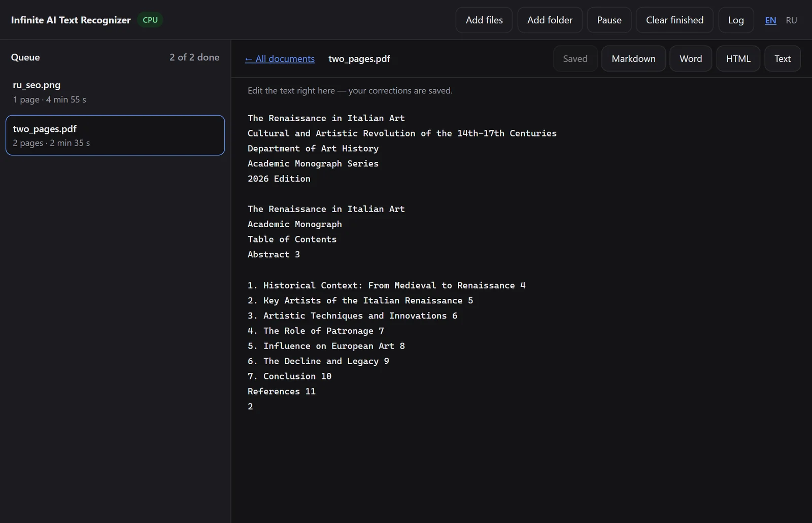Click the Add folder button
Screen dimensions: 812x523
click(550, 20)
